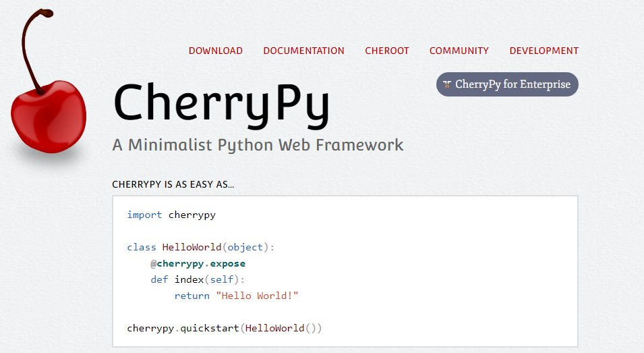This screenshot has height=353, width=644.
Task: Click the 'cherrypy.quickstart(HelloWorld())' code line
Action: click(x=225, y=328)
